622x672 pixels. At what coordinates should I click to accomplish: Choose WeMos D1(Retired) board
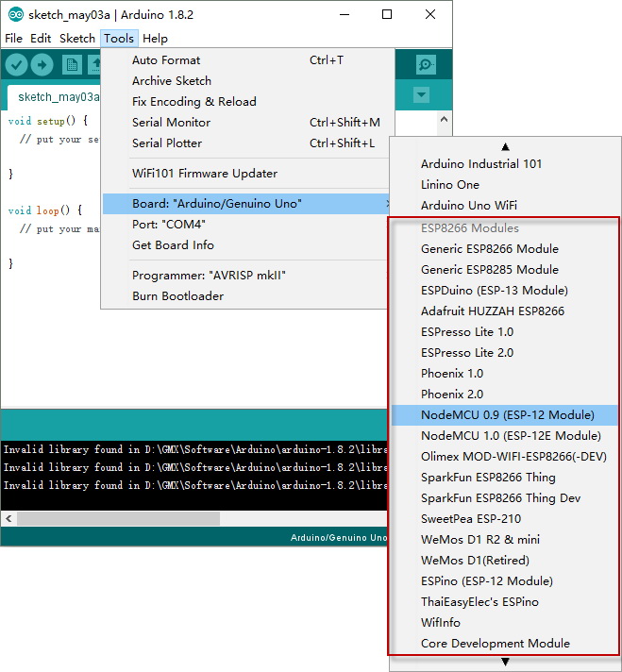point(505,561)
